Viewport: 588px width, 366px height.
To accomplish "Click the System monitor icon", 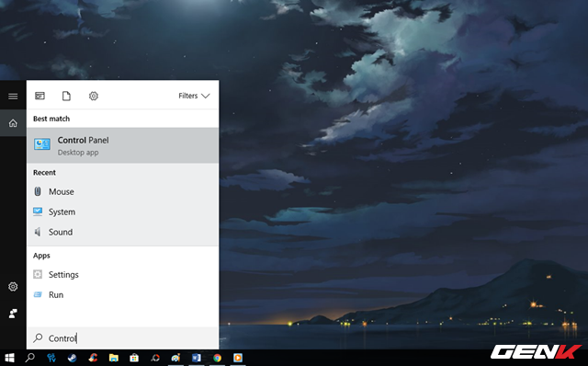I will pyautogui.click(x=38, y=212).
